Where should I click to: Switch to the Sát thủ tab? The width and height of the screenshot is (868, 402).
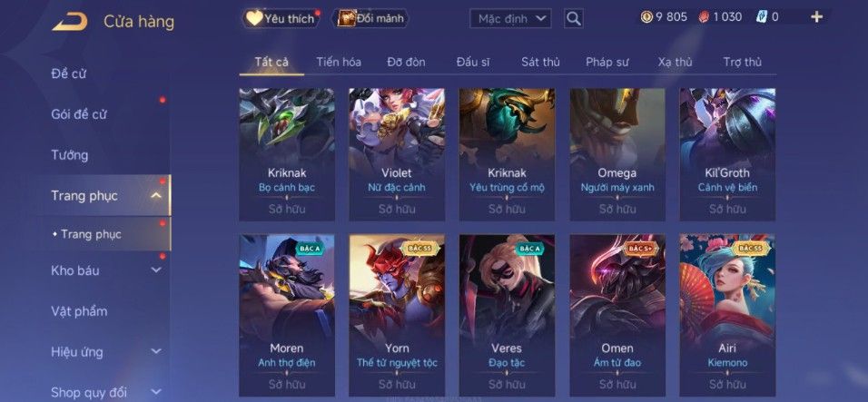pyautogui.click(x=540, y=62)
